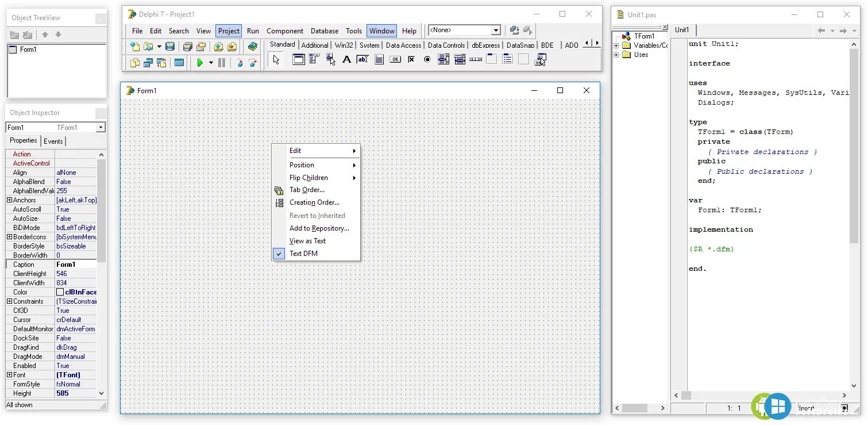Viewport: 868px width, 425px height.
Task: Switch to the Events tab
Action: [x=53, y=141]
